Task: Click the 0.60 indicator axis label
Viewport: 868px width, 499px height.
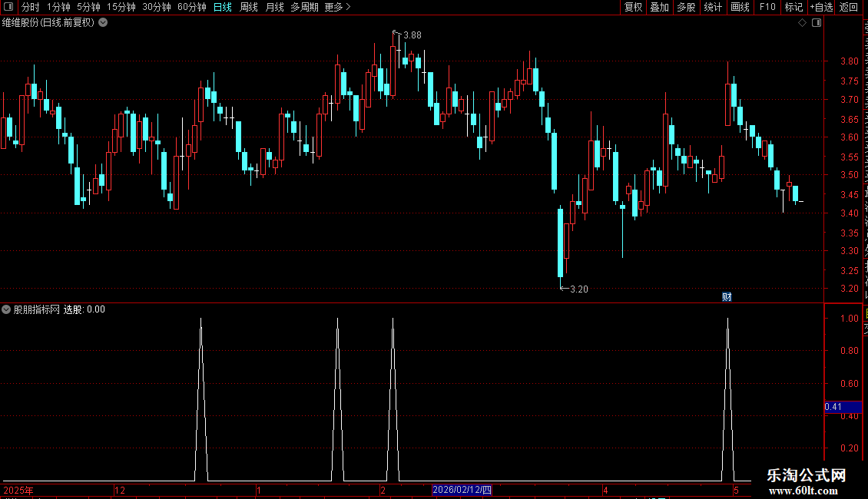Action: pos(850,383)
